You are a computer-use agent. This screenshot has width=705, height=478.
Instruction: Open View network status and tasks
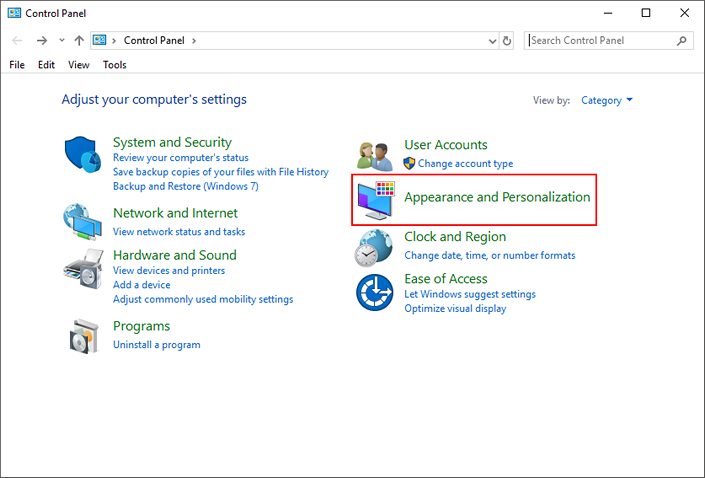tap(179, 232)
